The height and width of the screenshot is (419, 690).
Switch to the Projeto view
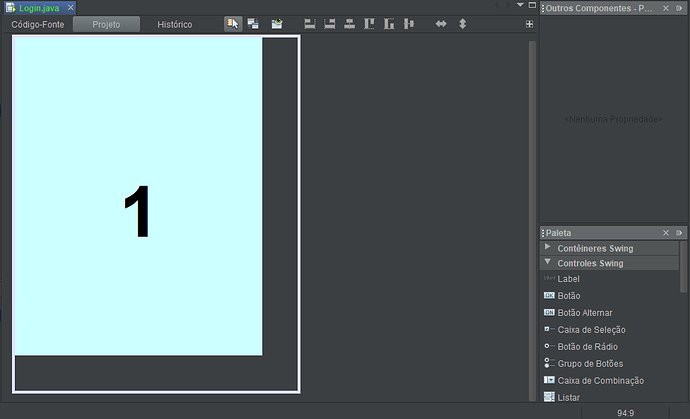[x=106, y=25]
